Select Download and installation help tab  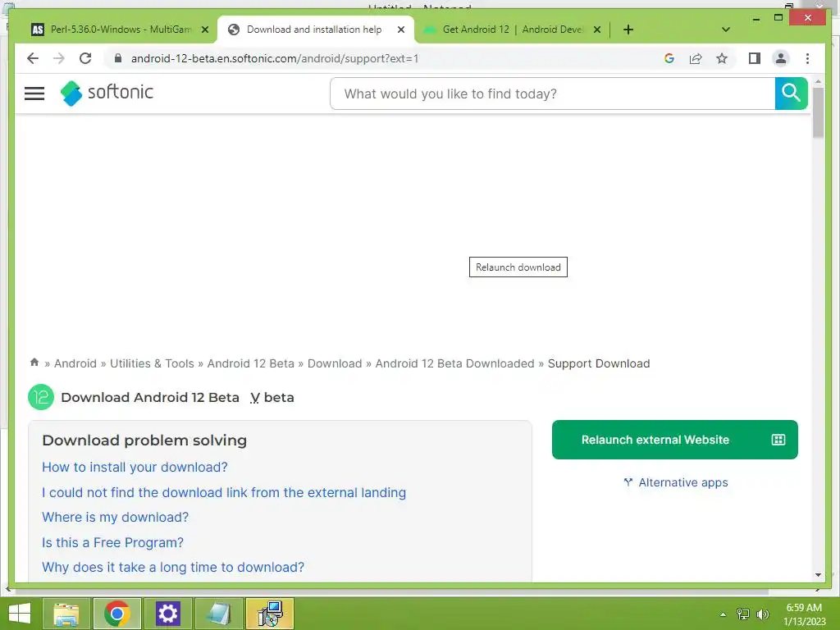pyautogui.click(x=314, y=30)
